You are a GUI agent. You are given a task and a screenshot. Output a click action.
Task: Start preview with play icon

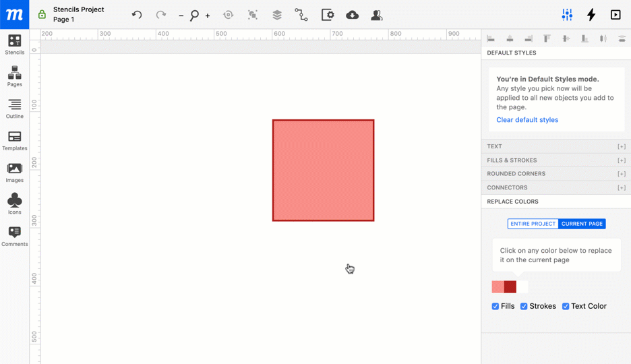(615, 15)
